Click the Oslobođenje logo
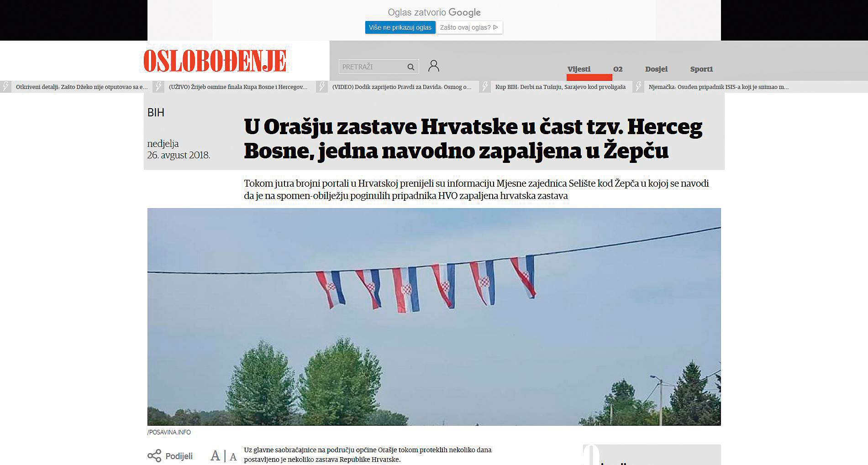This screenshot has width=868, height=465. [x=215, y=61]
